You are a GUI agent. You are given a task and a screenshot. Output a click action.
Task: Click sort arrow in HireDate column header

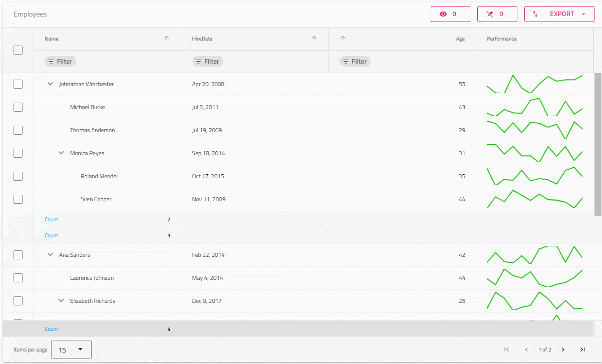(x=314, y=39)
